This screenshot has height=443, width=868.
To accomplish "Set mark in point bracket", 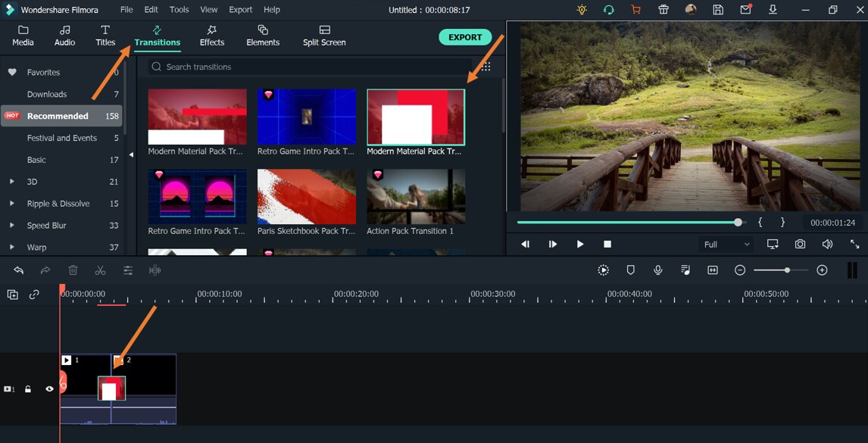I will click(x=760, y=222).
